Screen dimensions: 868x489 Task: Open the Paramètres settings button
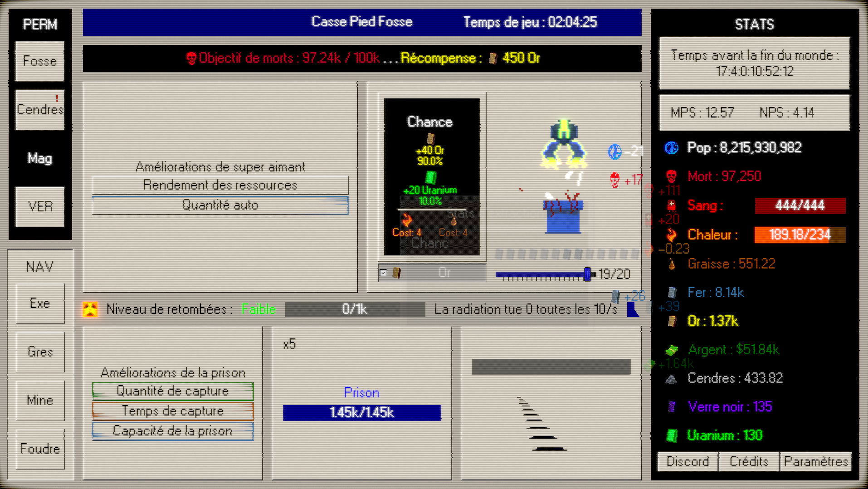815,462
